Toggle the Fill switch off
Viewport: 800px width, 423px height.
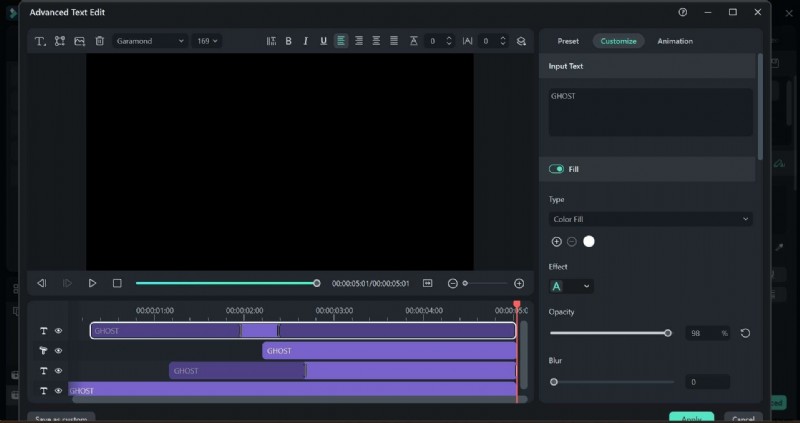coord(556,169)
